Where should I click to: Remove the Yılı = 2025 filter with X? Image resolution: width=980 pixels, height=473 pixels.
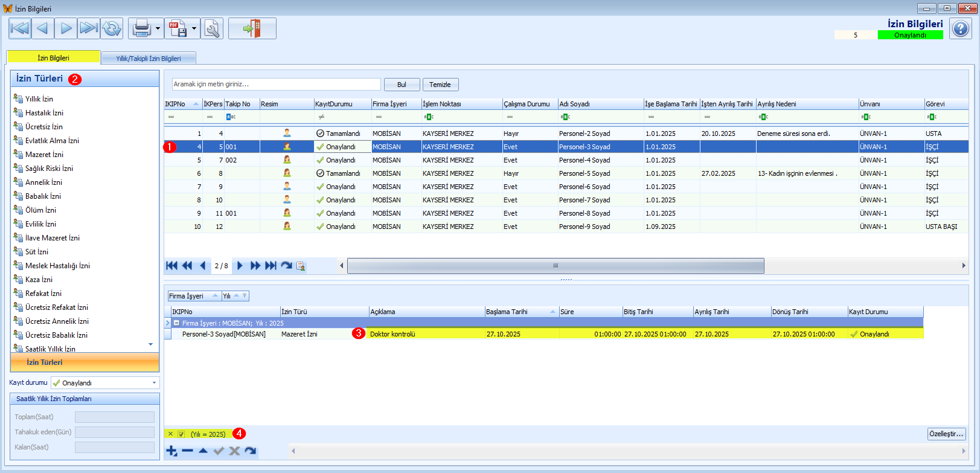click(170, 434)
